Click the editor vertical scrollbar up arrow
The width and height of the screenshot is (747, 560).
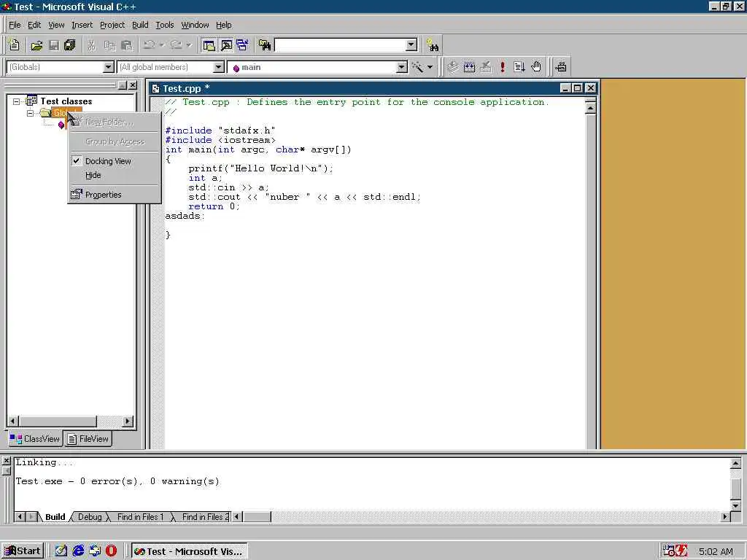(x=590, y=108)
